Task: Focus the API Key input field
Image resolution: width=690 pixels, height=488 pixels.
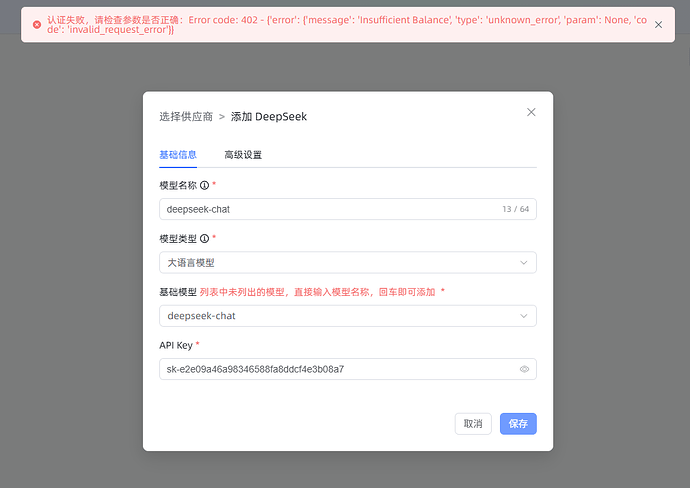Action: tap(348, 369)
